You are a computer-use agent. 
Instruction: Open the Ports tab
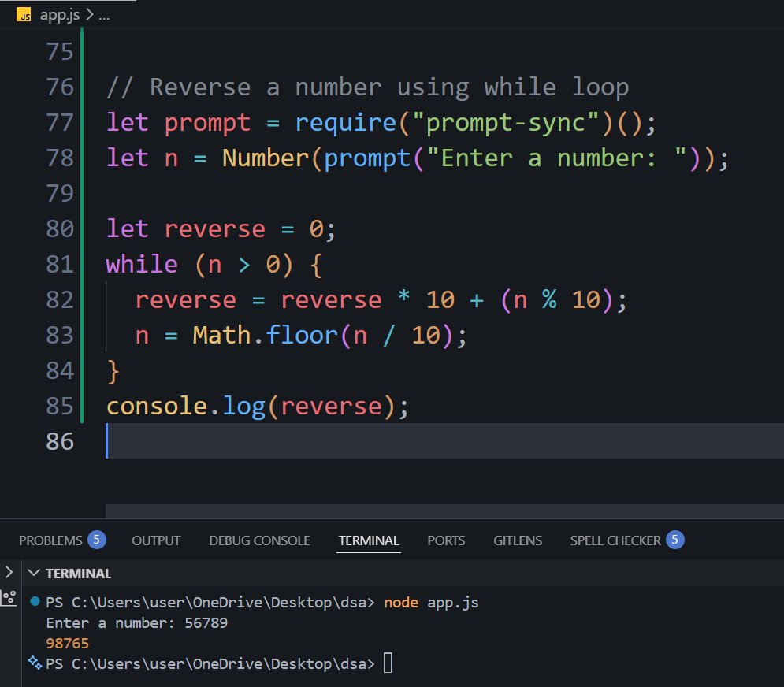446,540
